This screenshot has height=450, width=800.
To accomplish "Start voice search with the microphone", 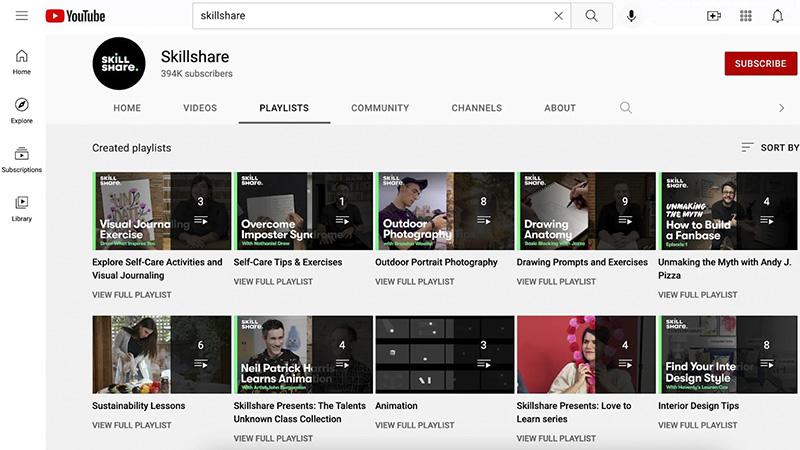I will [631, 16].
